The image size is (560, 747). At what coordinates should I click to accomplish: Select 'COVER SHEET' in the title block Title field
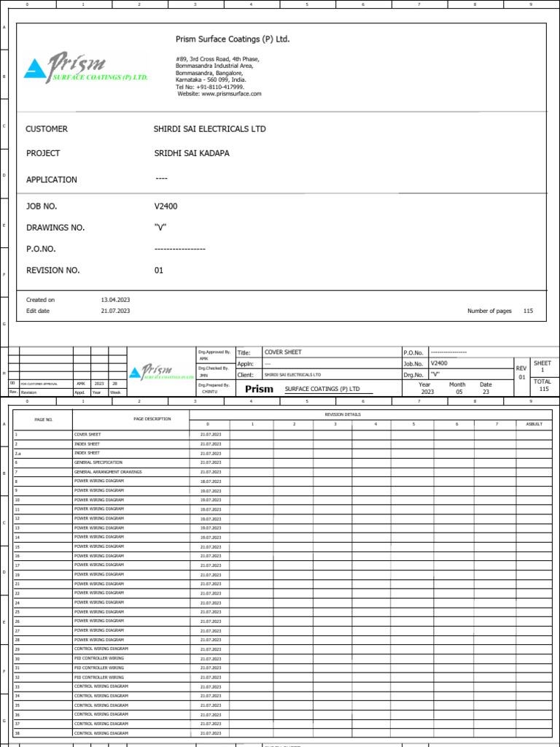(x=283, y=352)
